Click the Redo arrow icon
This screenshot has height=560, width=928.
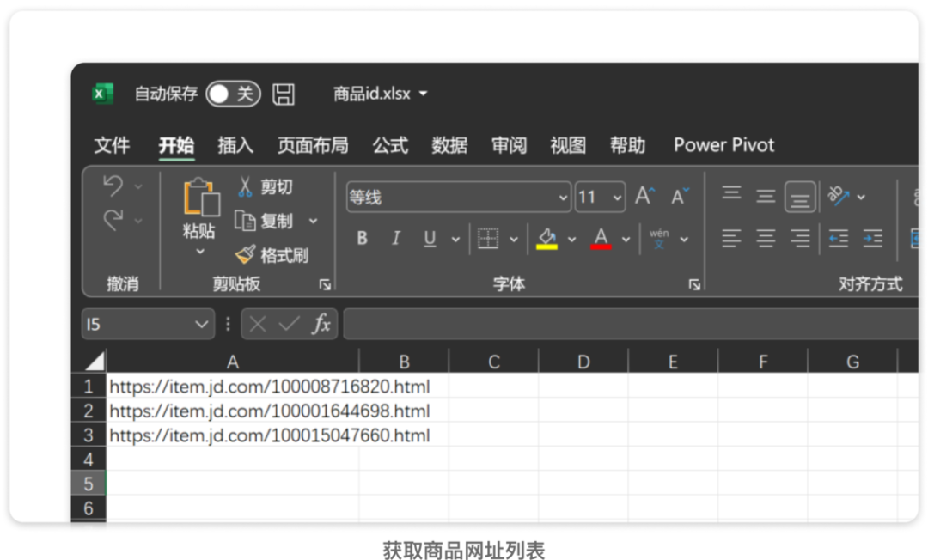(x=113, y=220)
